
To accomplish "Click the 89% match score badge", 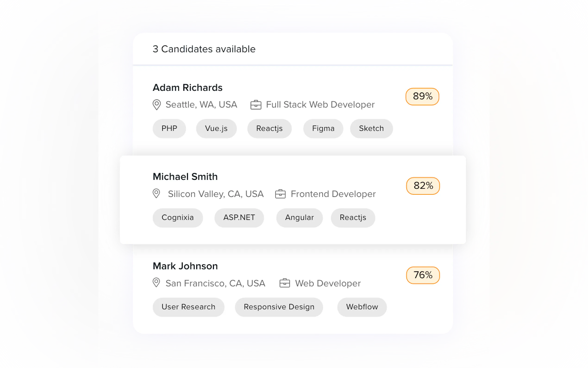I will [x=422, y=96].
